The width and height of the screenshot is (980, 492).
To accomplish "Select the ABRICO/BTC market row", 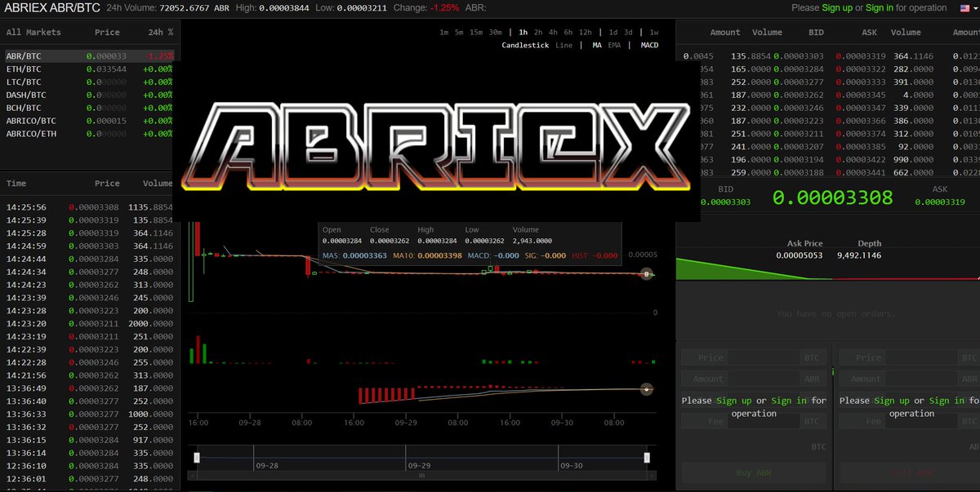I will 90,120.
